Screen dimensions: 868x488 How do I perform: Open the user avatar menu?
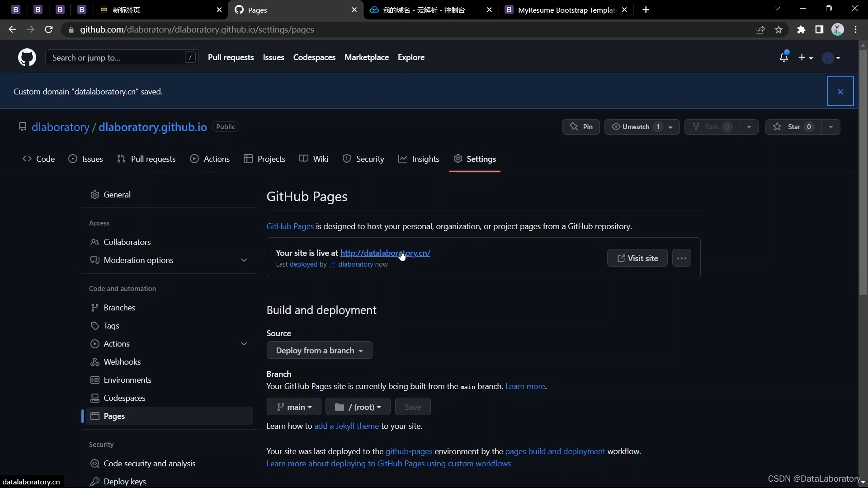coord(831,57)
